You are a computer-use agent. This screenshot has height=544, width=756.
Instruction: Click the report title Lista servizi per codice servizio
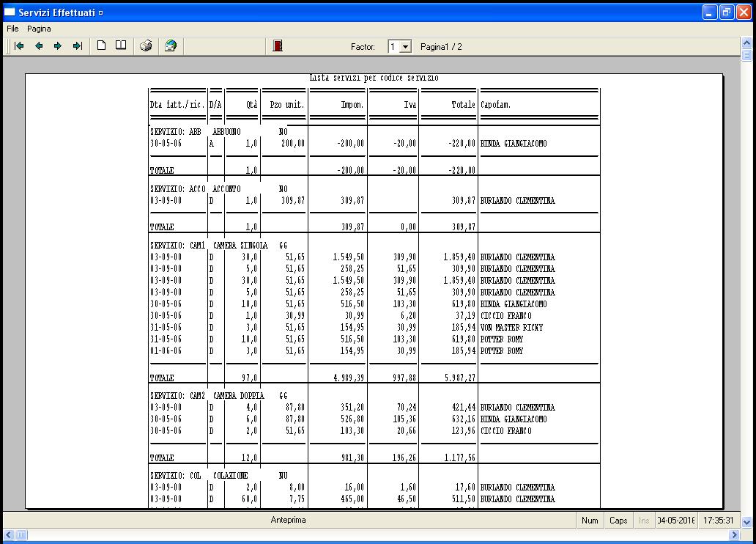(x=374, y=78)
